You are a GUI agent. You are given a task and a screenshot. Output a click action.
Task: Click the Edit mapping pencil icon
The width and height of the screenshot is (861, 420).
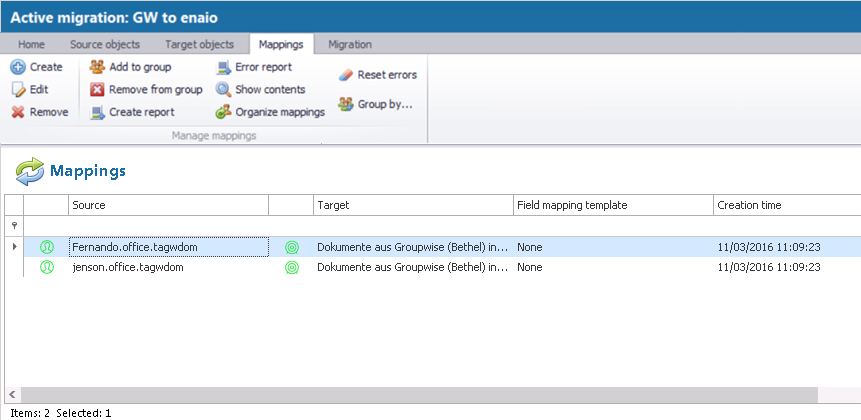click(x=18, y=90)
